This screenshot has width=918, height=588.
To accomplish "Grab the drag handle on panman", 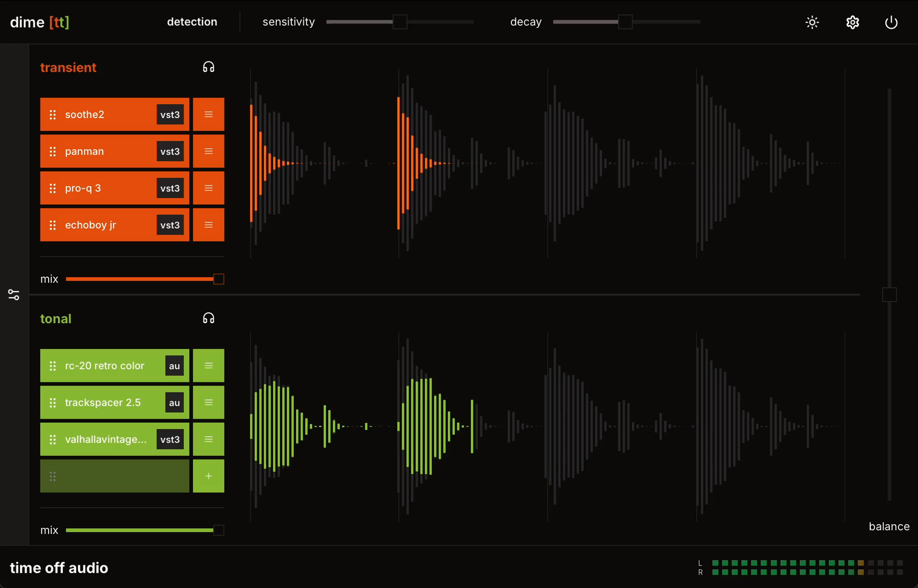I will point(53,151).
